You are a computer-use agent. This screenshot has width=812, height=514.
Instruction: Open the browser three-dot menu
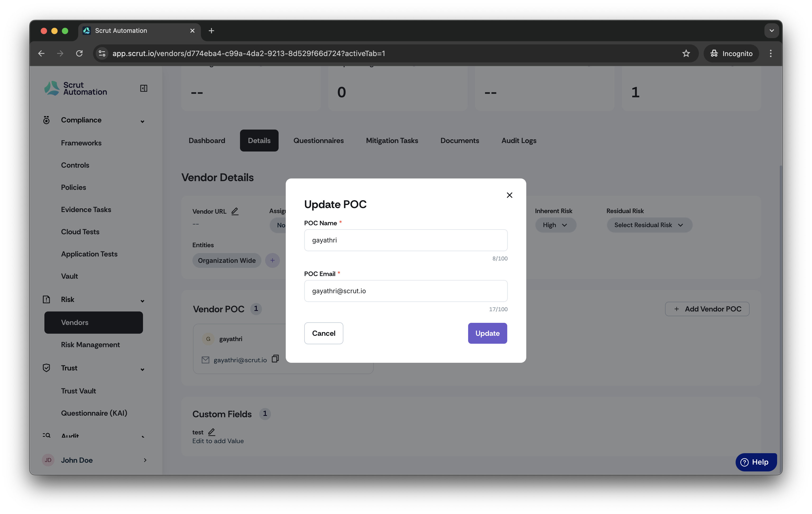771,53
